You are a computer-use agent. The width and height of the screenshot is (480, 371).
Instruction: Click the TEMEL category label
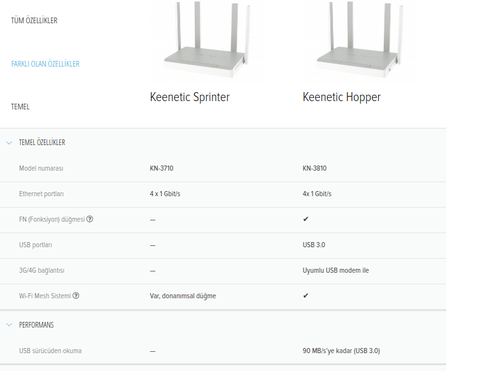(20, 107)
